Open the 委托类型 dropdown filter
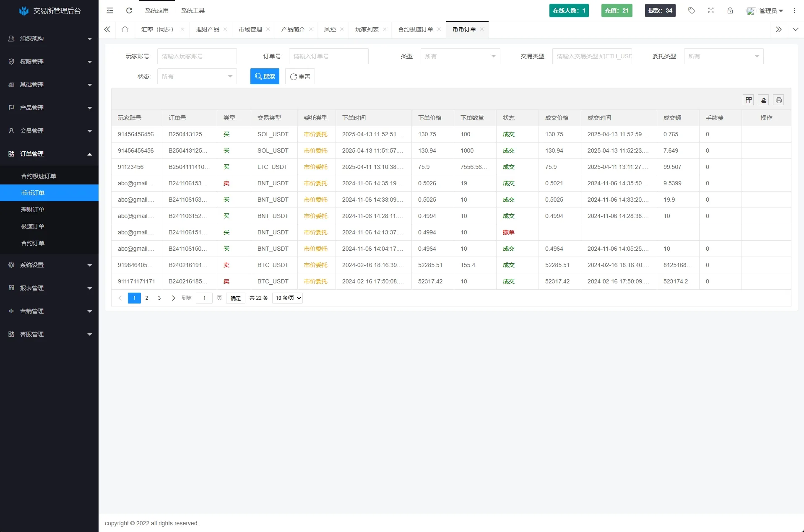Viewport: 804px width, 532px height. click(x=723, y=56)
